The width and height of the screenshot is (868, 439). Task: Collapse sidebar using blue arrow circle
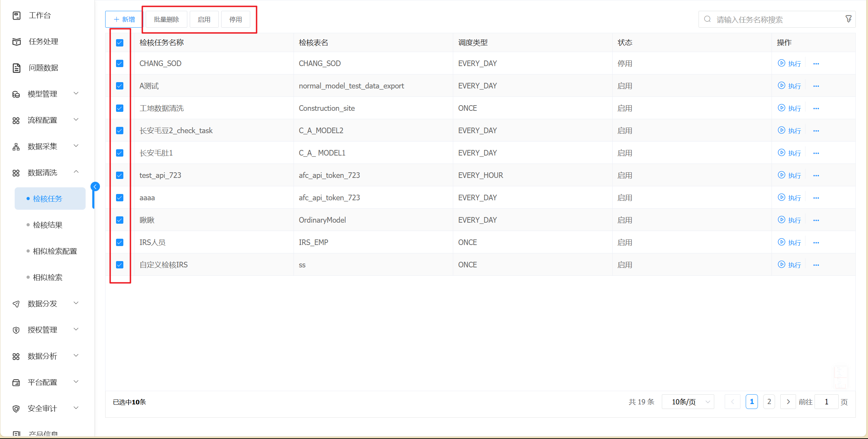[95, 187]
